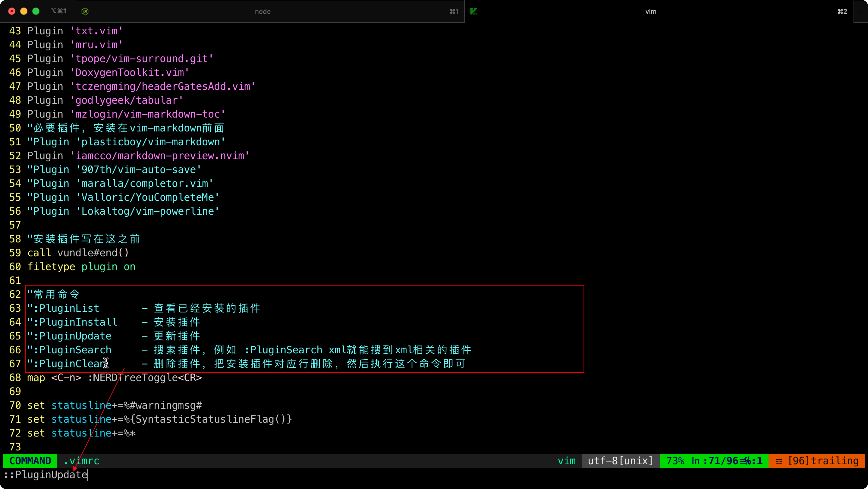Click the red close window button
Viewport: 868px width, 489px height.
click(x=12, y=11)
